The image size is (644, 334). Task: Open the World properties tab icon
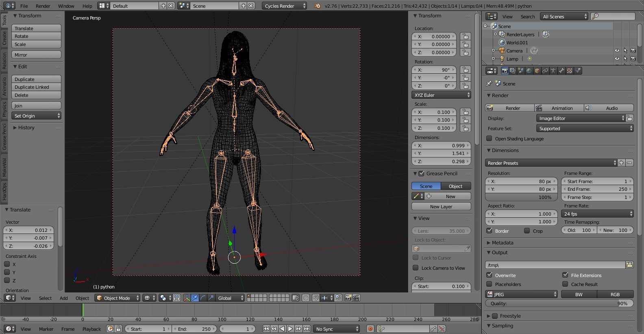click(x=529, y=71)
